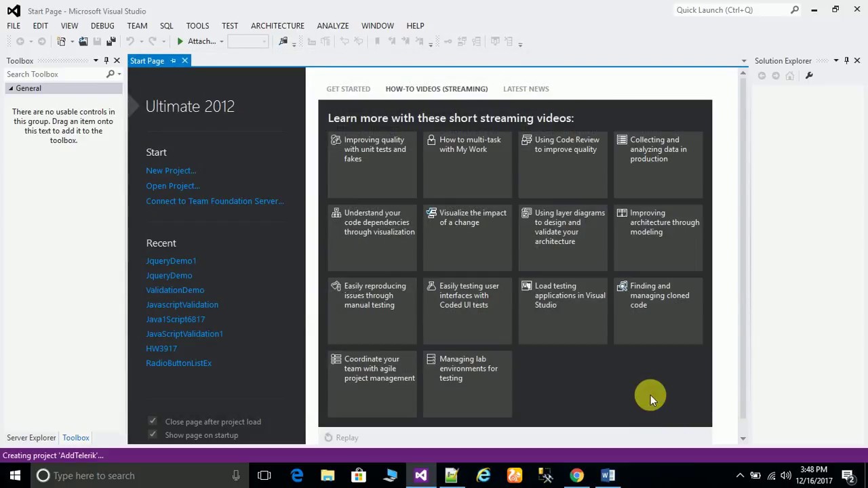Select the HOW-TO VIDEOS (STREAMING) tab

pyautogui.click(x=437, y=89)
